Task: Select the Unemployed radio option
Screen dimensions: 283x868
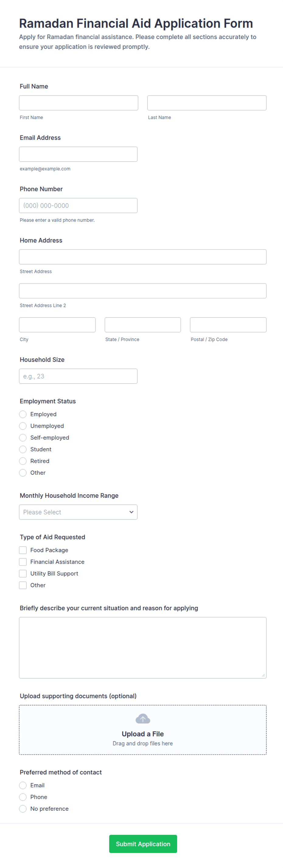Action: [x=23, y=426]
